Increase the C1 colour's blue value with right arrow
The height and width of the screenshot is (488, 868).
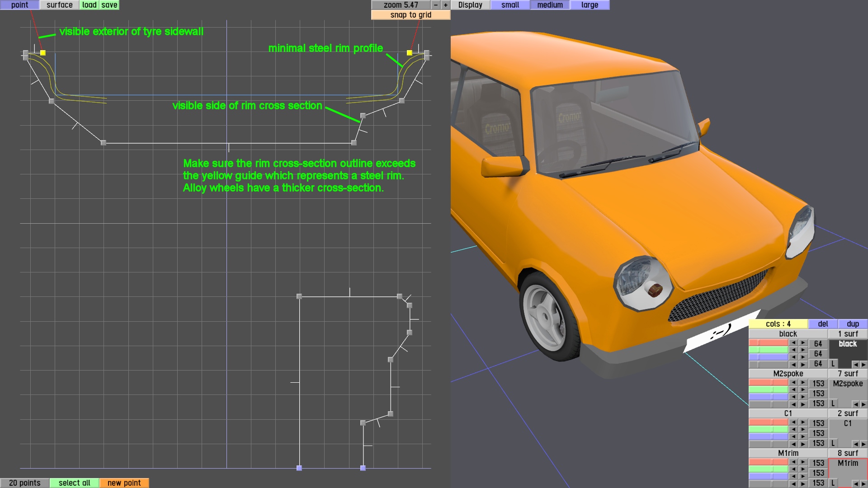(803, 436)
